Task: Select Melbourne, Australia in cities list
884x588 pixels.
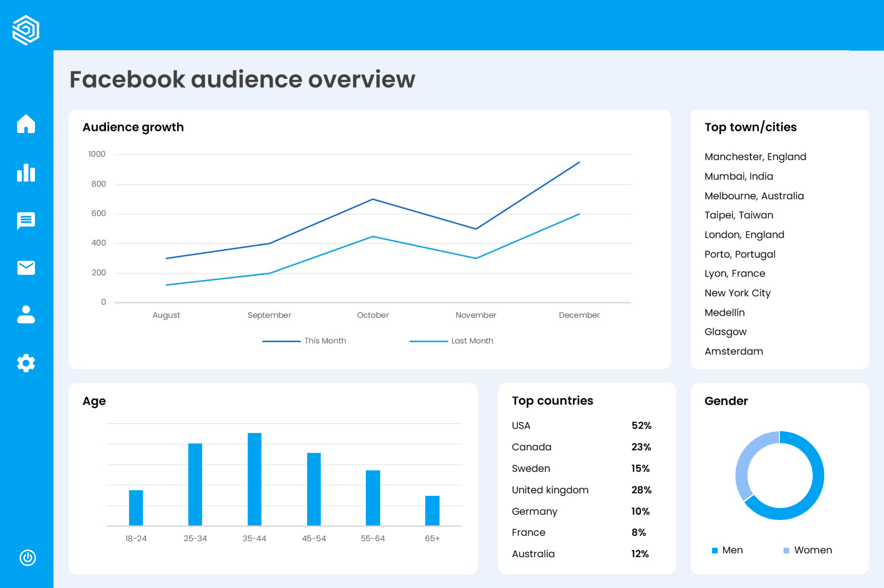Action: pyautogui.click(x=754, y=196)
